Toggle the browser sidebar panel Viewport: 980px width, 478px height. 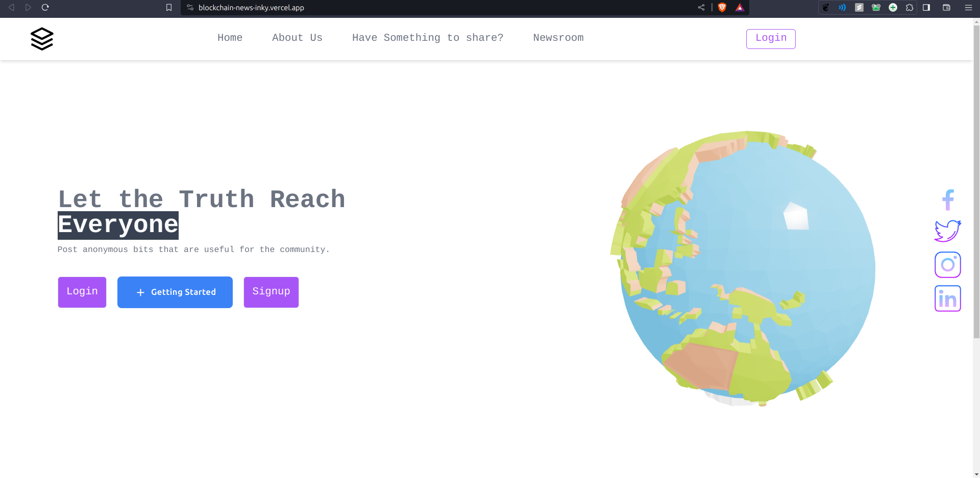click(x=926, y=7)
